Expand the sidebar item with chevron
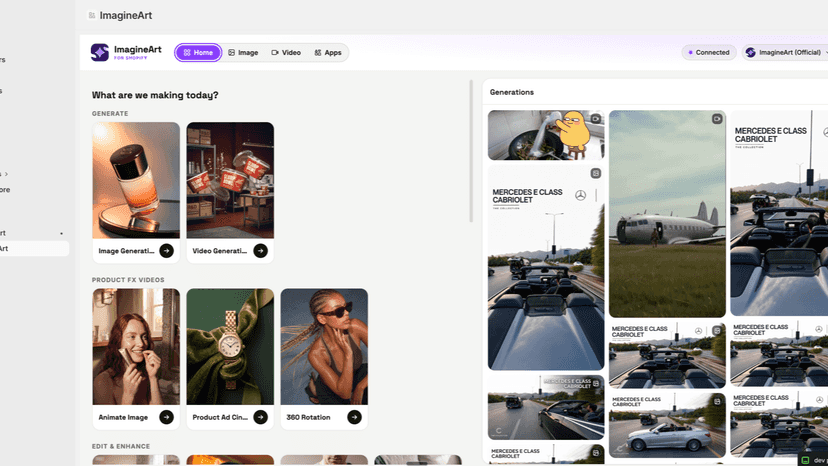 pos(5,174)
